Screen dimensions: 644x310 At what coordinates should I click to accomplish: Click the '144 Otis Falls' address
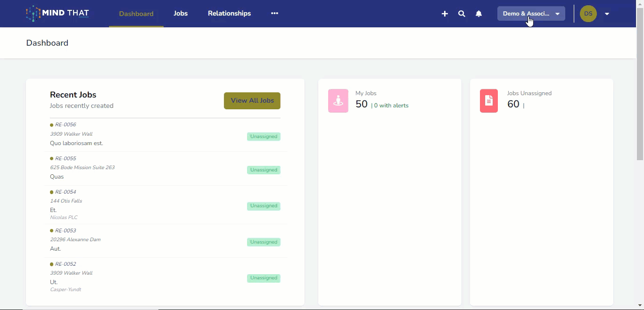point(66,201)
